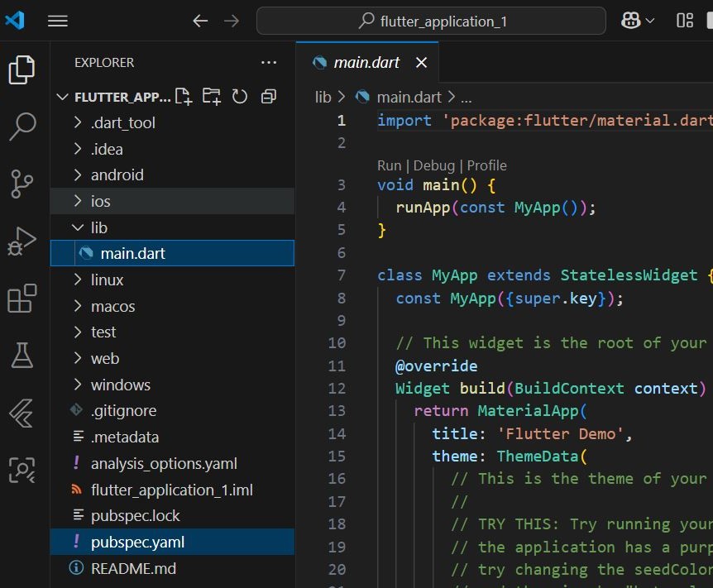Open the hamburger application menu
Screen dimensions: 713x588
(x=58, y=22)
